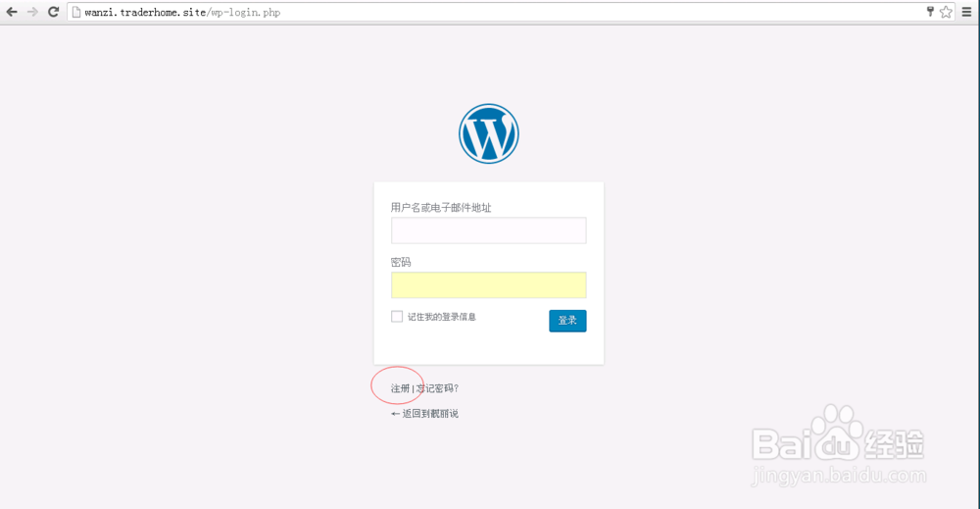Screen dimensions: 980x509
Task: Open the 忘记密码? link
Action: coord(437,388)
